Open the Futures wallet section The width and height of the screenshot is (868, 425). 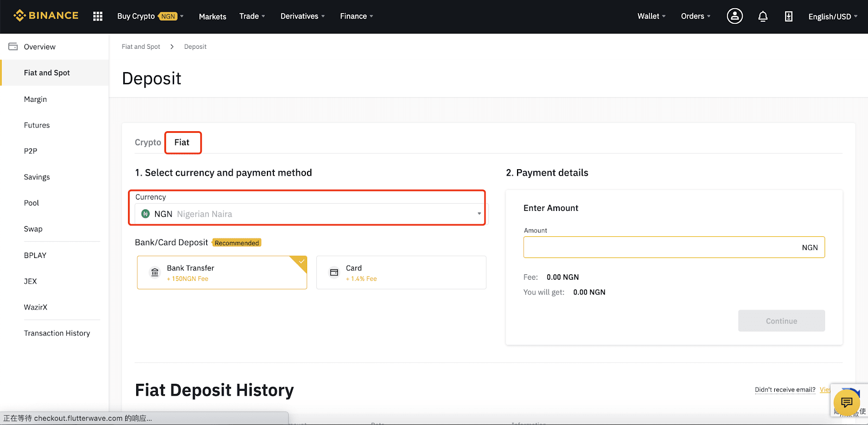pyautogui.click(x=37, y=125)
